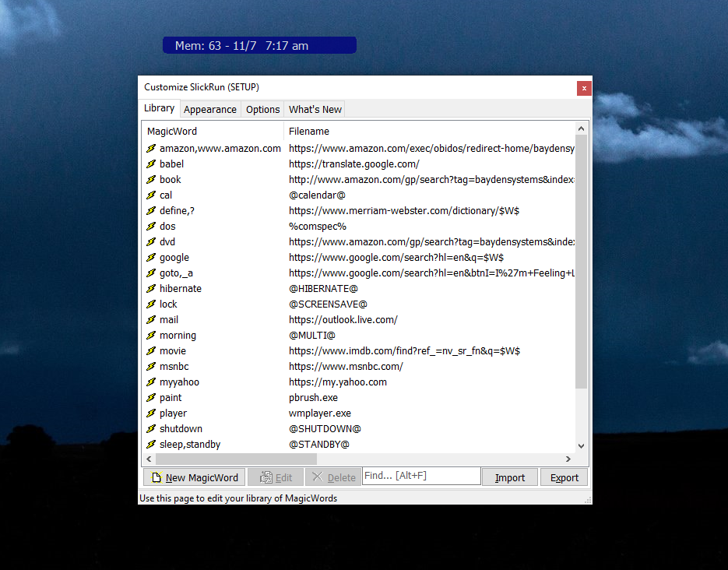728x570 pixels.
Task: Select the @SHUTDOWN@ filename cell
Action: pyautogui.click(x=325, y=428)
